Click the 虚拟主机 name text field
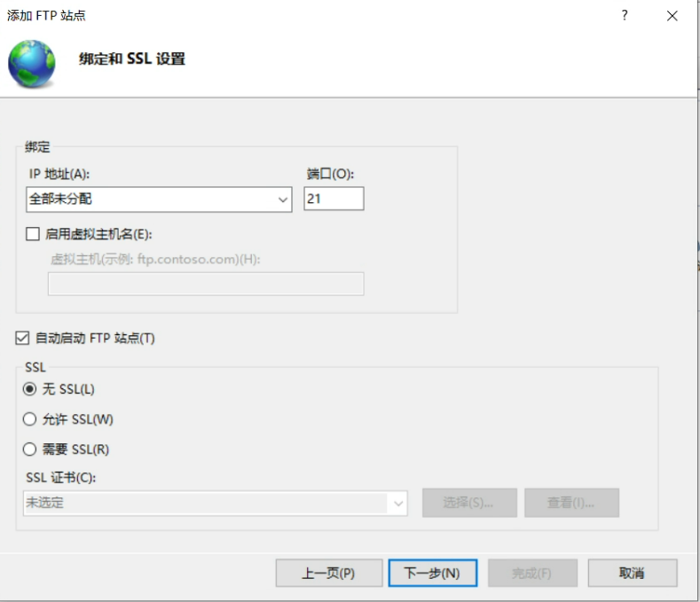This screenshot has height=602, width=700. [x=205, y=284]
